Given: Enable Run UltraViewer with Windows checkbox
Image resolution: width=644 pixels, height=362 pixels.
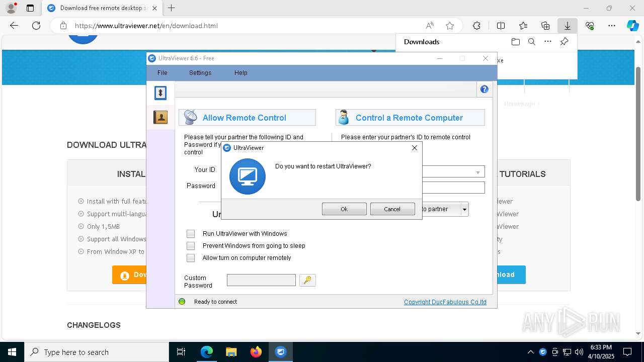Looking at the screenshot, I should 191,234.
